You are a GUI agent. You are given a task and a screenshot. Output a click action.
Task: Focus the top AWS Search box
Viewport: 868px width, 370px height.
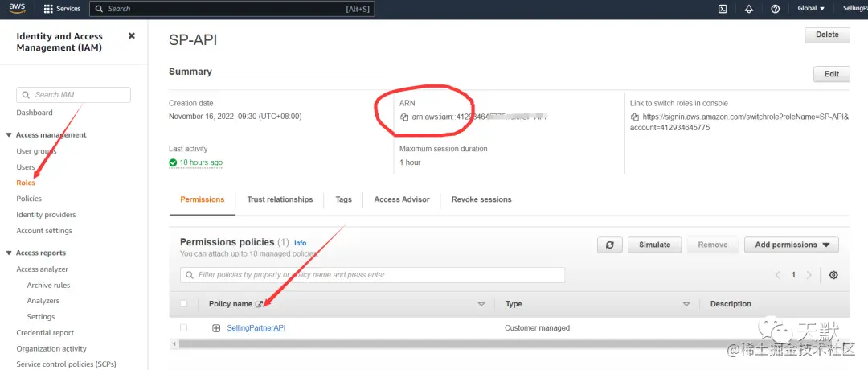click(232, 9)
